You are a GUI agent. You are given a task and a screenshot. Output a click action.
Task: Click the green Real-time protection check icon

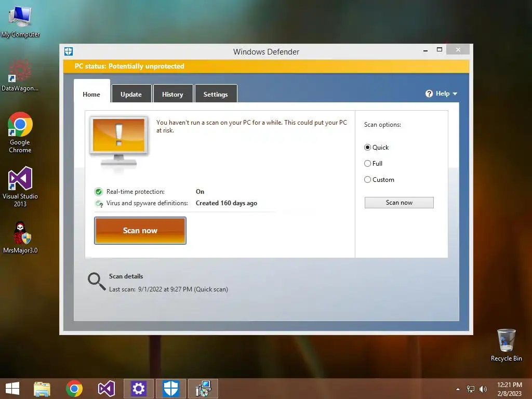click(x=99, y=192)
